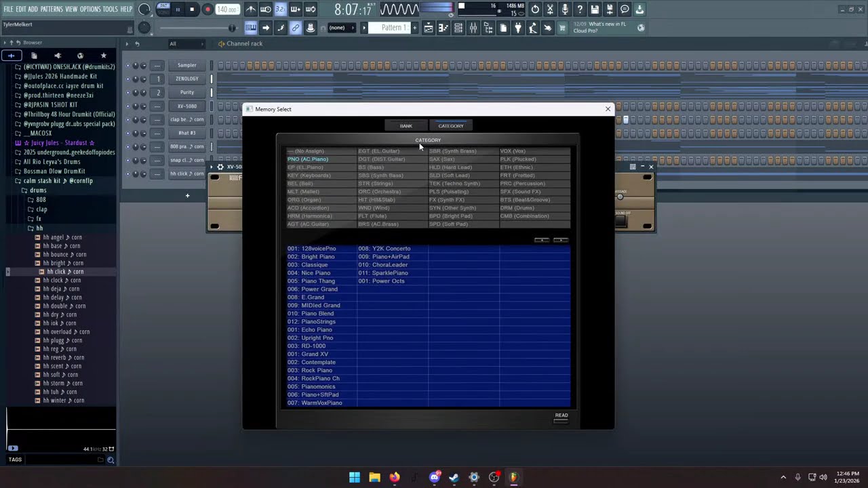Open File Explorer in Windows taskbar
Screen dimensions: 868x488
tap(374, 477)
